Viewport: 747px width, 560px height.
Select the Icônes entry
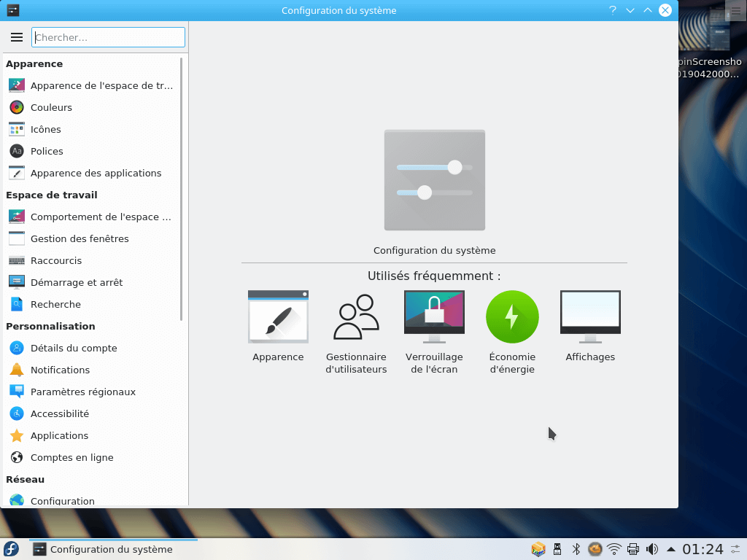click(93, 130)
